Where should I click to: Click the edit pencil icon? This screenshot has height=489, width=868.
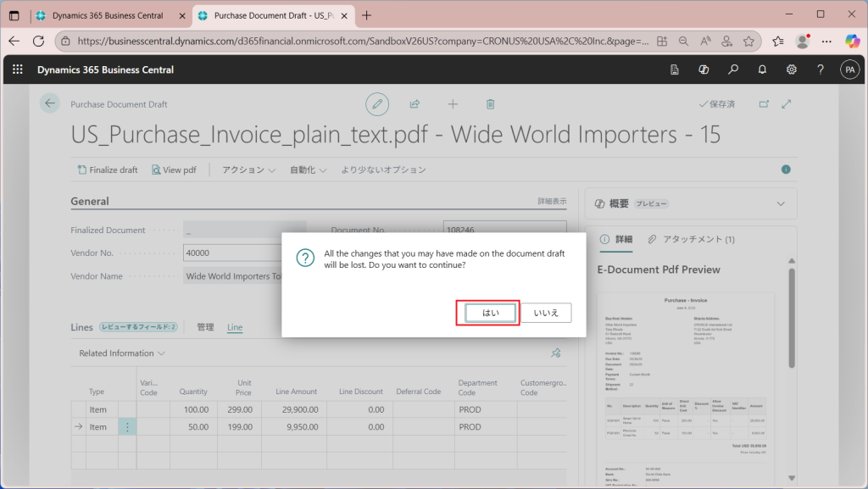[x=377, y=104]
